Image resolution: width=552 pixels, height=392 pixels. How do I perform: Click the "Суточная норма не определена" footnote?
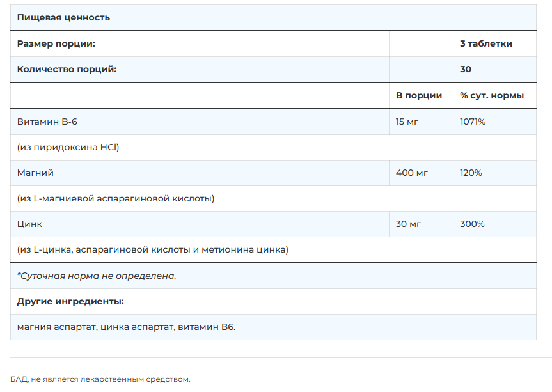pyautogui.click(x=97, y=276)
